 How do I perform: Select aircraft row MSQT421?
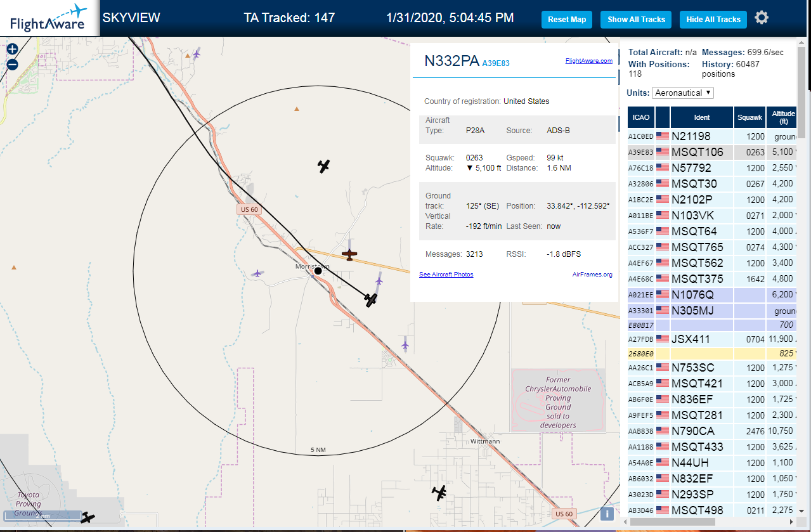pos(713,384)
